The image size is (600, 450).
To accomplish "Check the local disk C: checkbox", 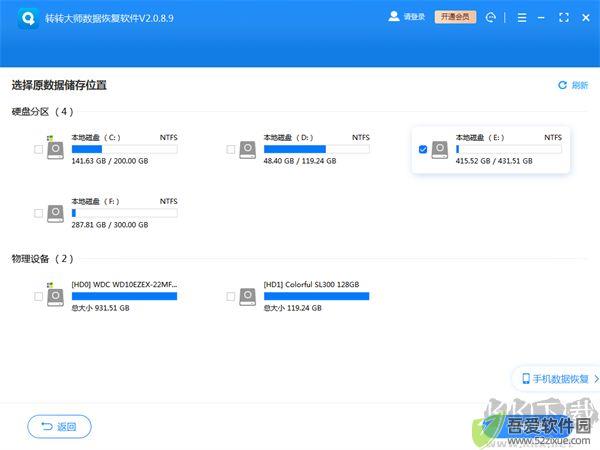I will tap(38, 149).
